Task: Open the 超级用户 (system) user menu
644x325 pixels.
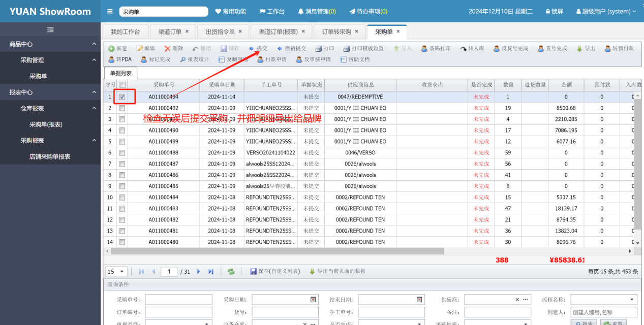Action: (x=606, y=11)
